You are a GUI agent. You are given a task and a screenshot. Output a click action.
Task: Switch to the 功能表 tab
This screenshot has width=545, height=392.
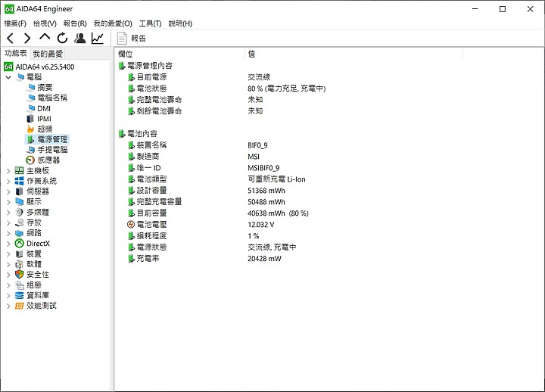point(16,53)
